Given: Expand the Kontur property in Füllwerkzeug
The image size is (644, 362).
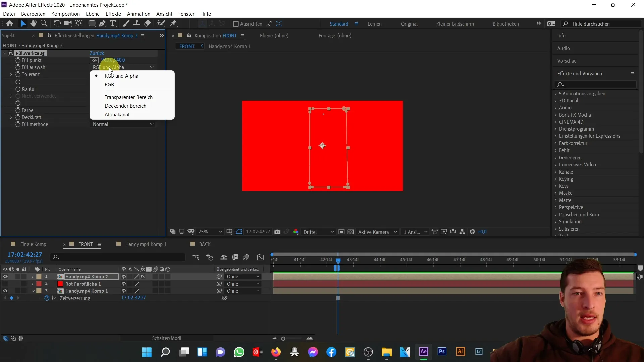Looking at the screenshot, I should tap(11, 88).
